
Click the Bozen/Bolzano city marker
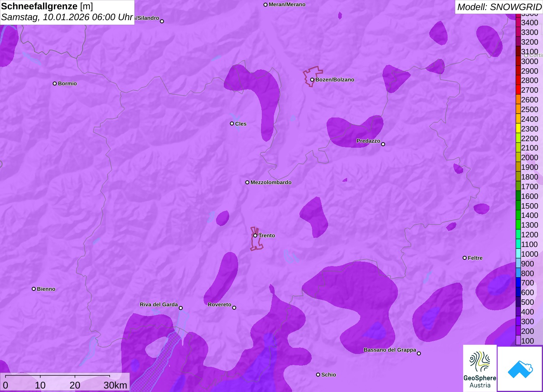click(312, 80)
